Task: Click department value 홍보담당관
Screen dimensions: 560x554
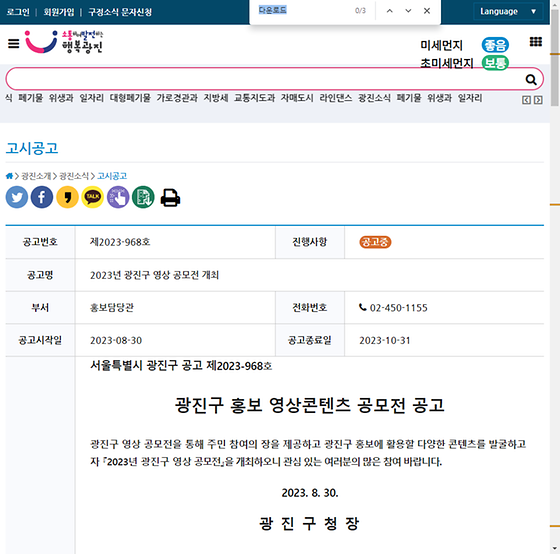Action: tap(112, 308)
